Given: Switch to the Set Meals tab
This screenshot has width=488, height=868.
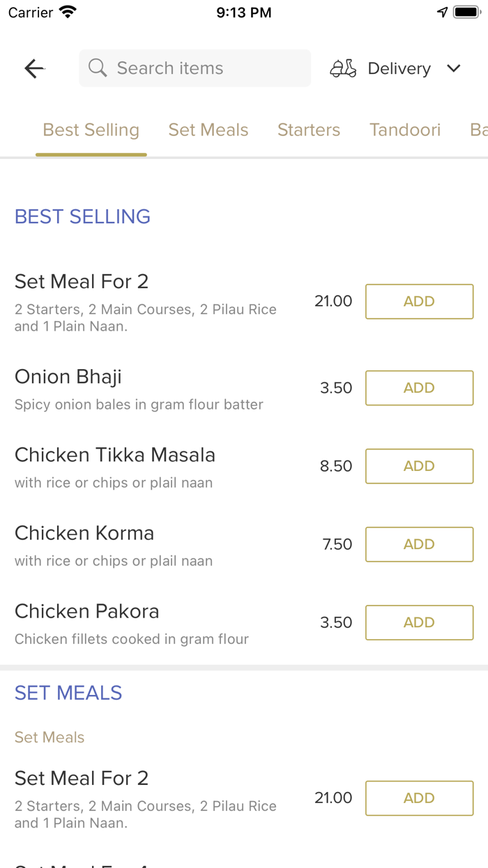Looking at the screenshot, I should (x=208, y=130).
